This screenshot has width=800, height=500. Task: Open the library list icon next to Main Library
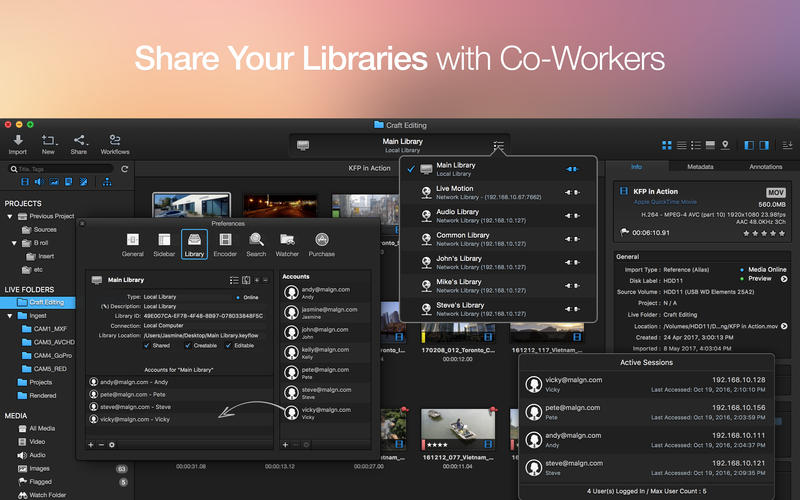[x=498, y=145]
